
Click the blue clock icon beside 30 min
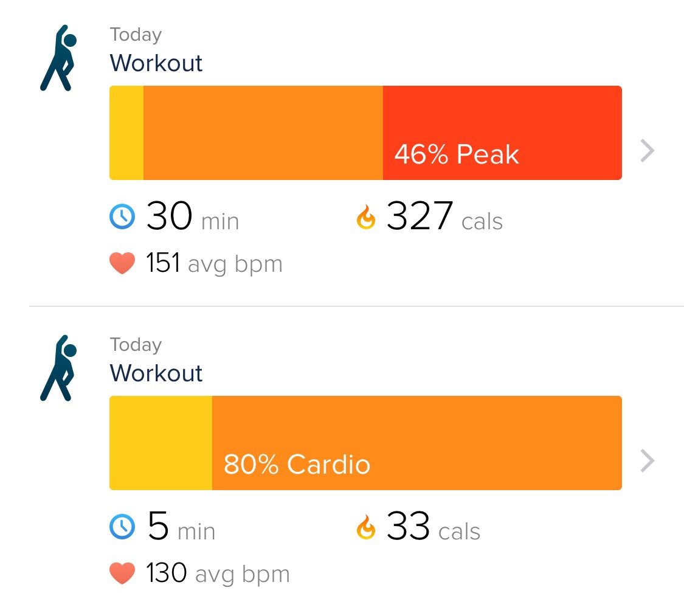[122, 217]
